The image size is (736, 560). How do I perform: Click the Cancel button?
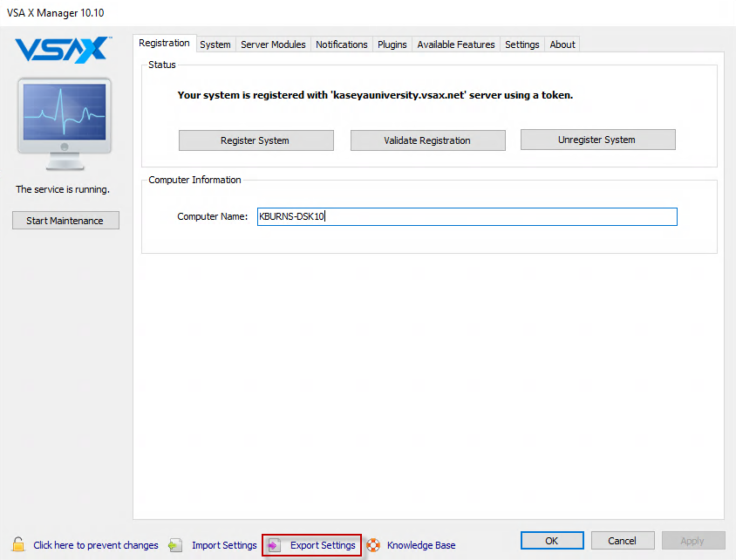point(623,540)
